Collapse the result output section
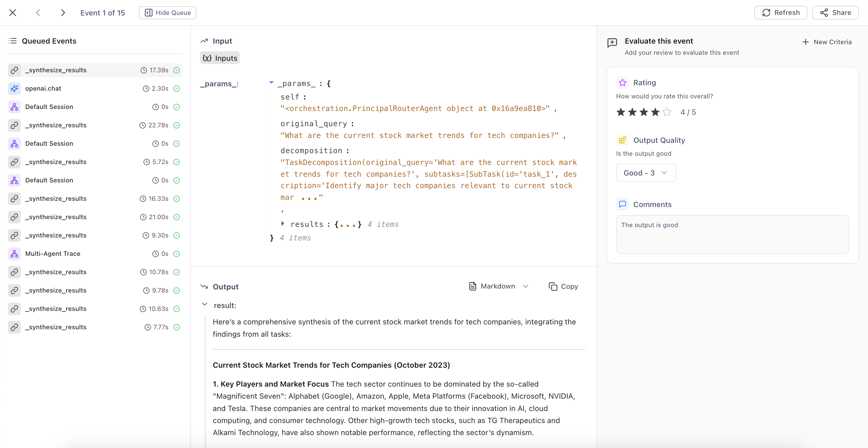The width and height of the screenshot is (868, 448). tap(205, 304)
